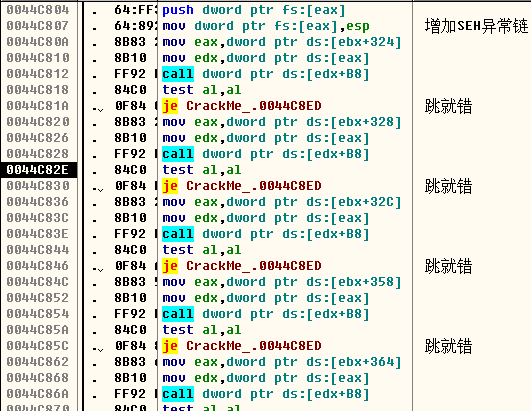
Task: Click address 0044C85A
Action: [38, 330]
